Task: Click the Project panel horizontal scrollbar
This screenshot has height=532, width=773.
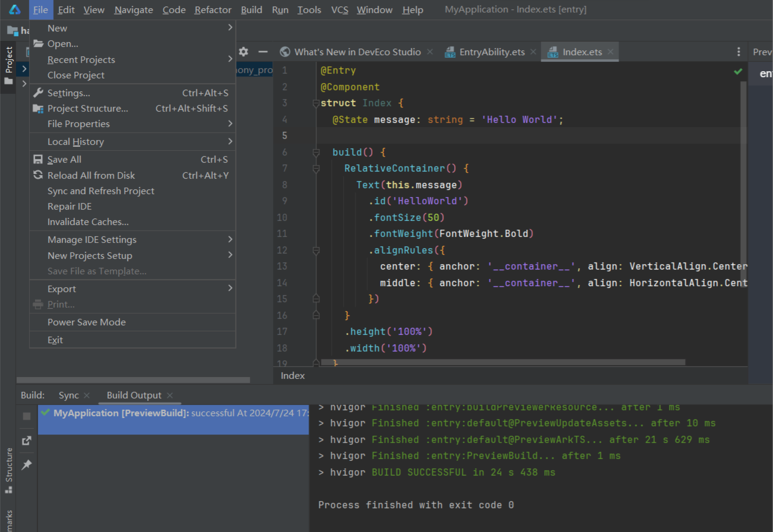Action: [133, 380]
